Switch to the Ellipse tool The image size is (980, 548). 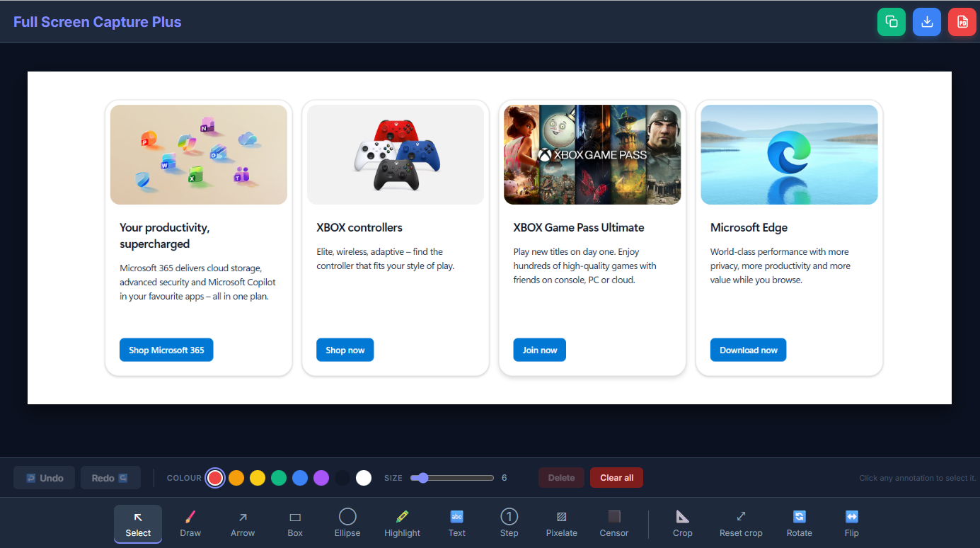tap(347, 525)
